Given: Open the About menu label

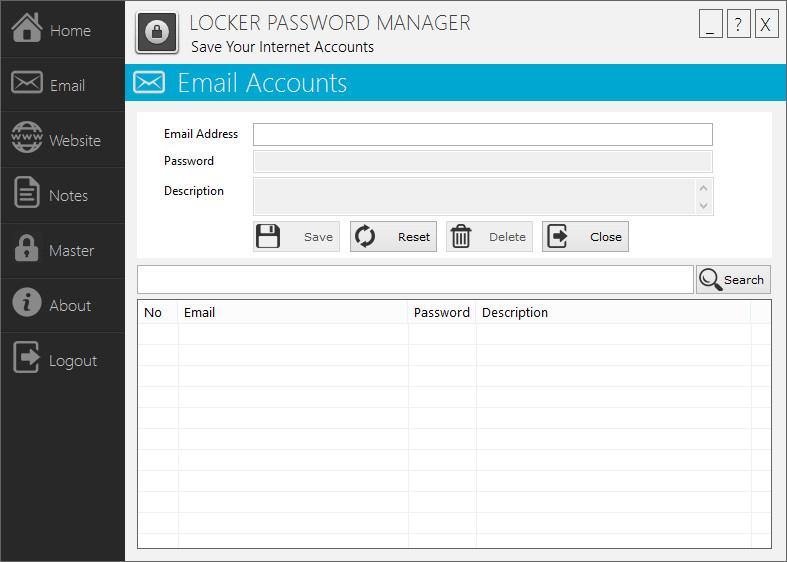Looking at the screenshot, I should click(70, 306).
